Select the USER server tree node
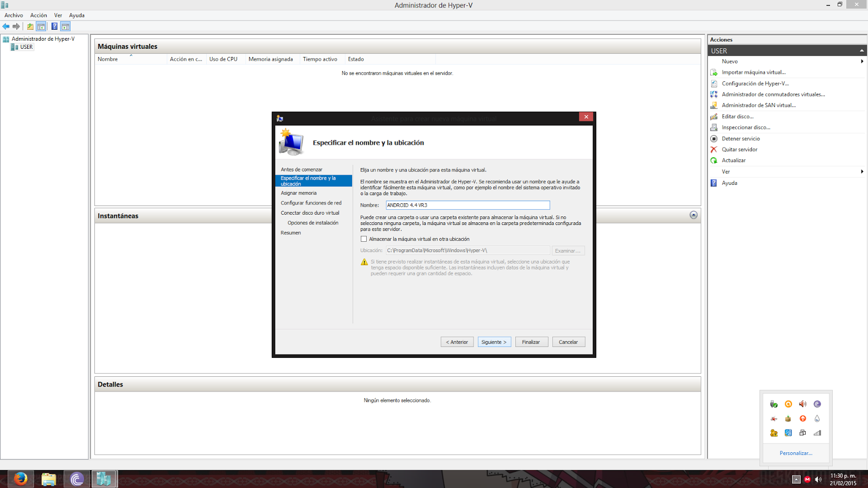Screen dimensions: 868x488 [26, 47]
